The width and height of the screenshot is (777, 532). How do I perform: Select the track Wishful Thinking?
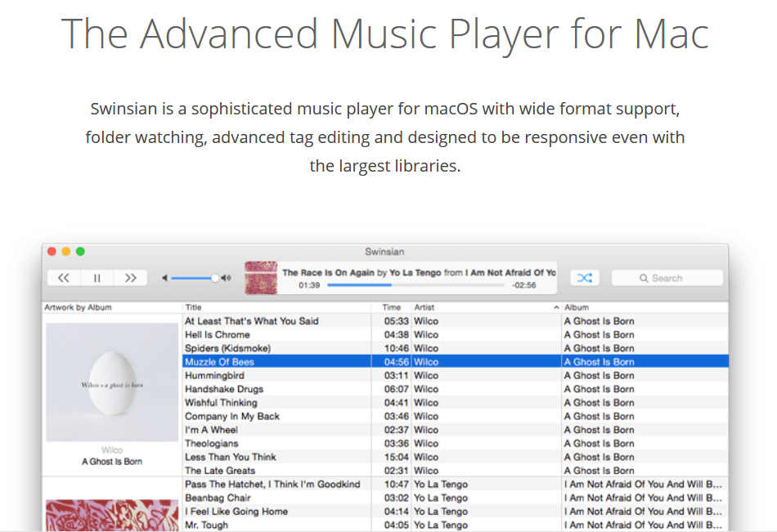tap(455, 403)
